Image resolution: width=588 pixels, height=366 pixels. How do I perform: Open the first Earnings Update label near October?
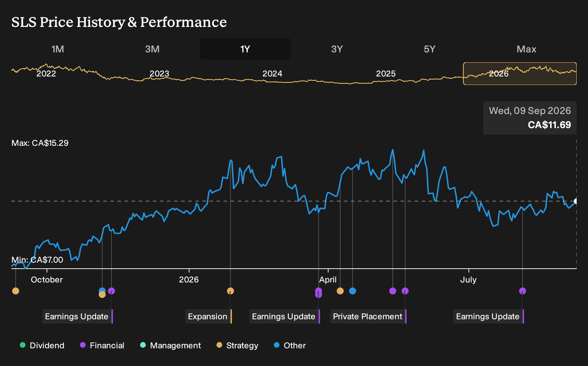tap(77, 316)
